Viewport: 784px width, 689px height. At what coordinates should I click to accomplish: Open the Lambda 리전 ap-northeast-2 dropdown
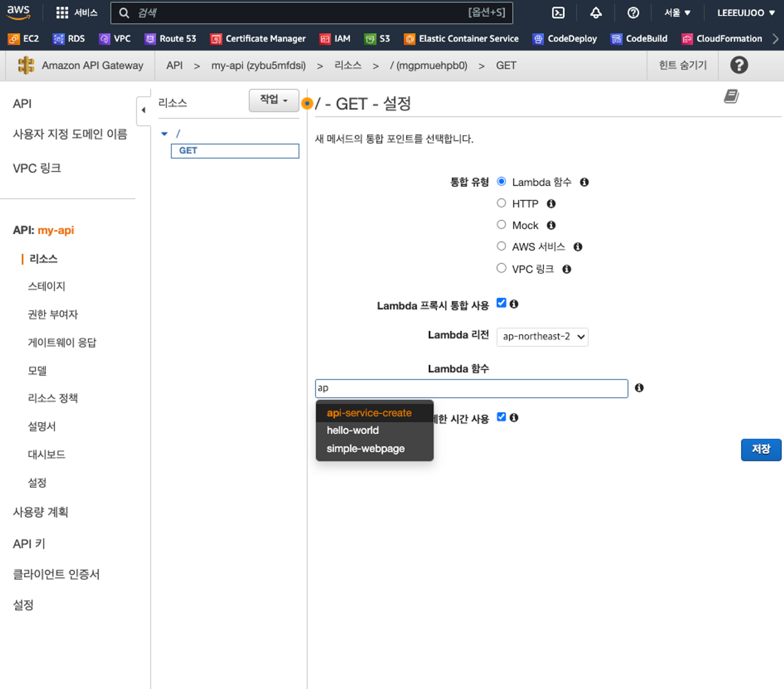(x=543, y=337)
